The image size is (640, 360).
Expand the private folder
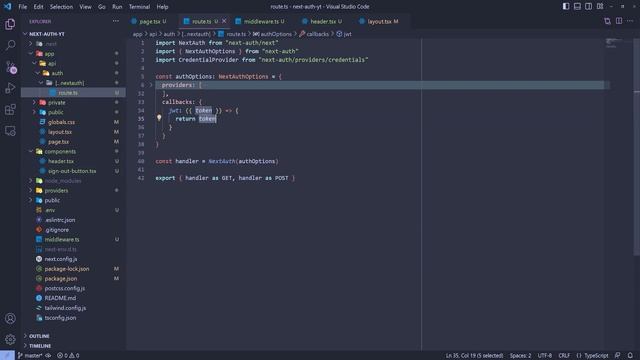point(34,102)
